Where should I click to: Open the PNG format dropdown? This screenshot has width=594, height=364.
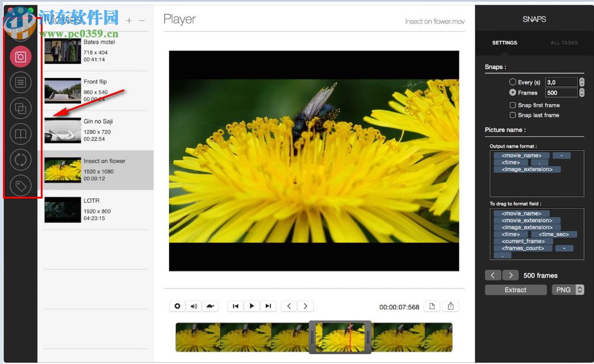(x=568, y=290)
